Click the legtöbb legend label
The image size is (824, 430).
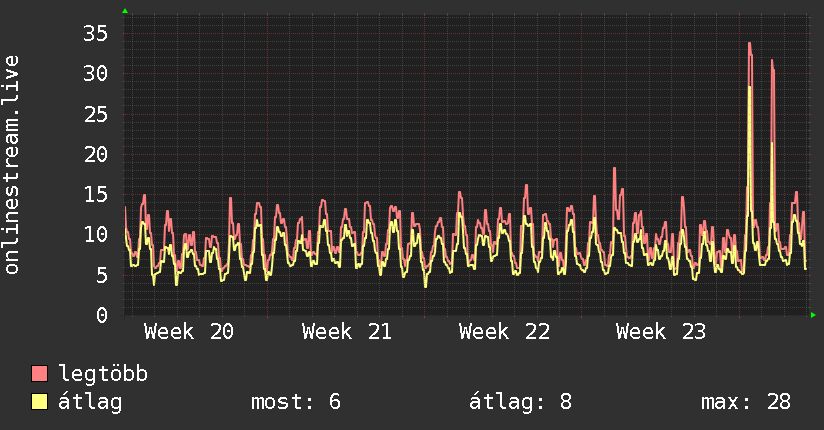pos(103,373)
